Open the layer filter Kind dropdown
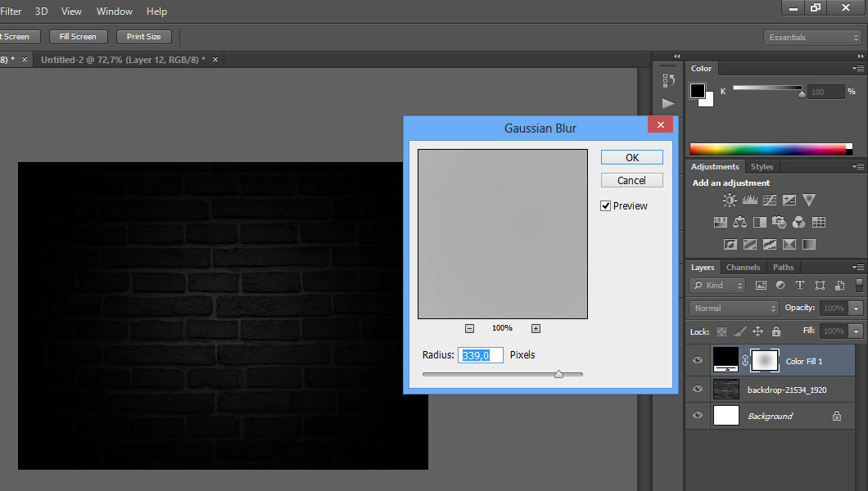Screen dimensions: 868x491 tap(718, 286)
